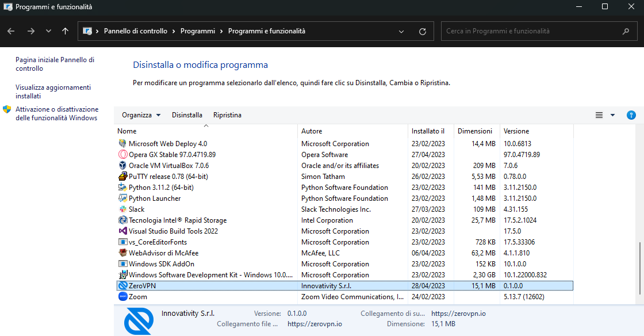Screen dimensions: 644x336
Task: Click the WebAdvisor di McAfee icon
Action: pos(122,253)
